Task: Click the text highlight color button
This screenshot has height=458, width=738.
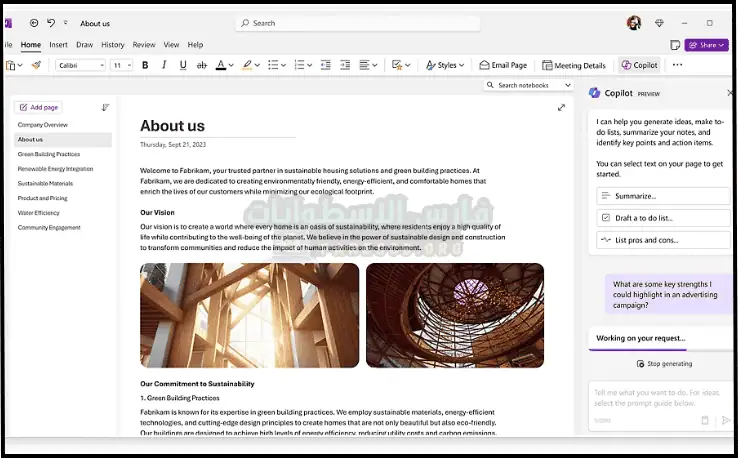Action: (249, 65)
